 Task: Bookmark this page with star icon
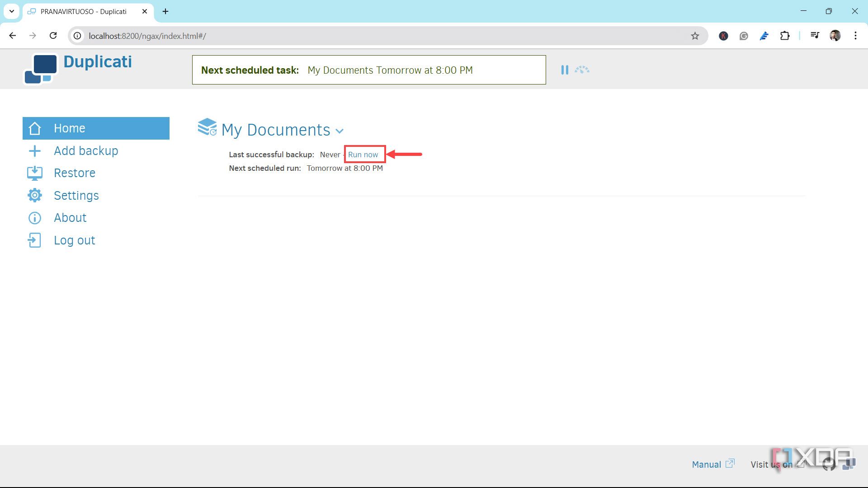695,36
